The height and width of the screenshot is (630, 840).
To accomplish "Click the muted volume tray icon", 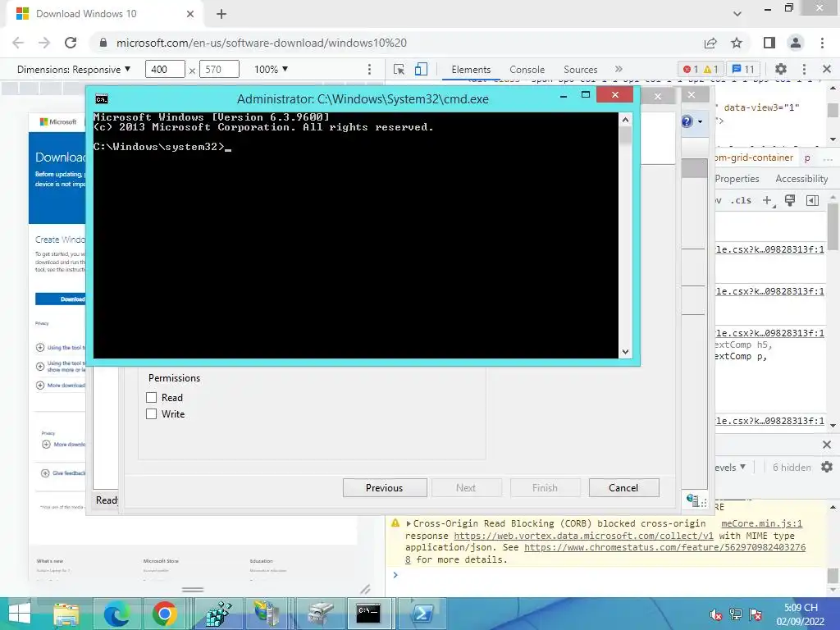I will [x=715, y=614].
